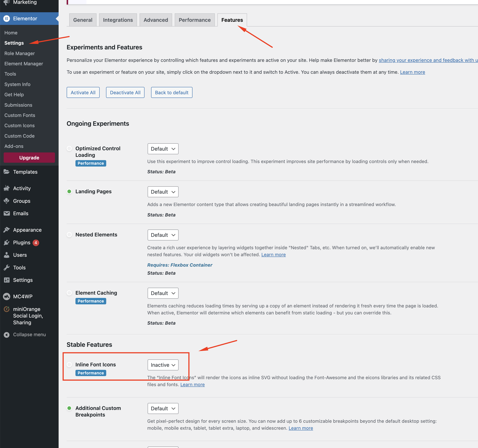Click the Deactivate All button
This screenshot has width=478, height=448.
125,92
